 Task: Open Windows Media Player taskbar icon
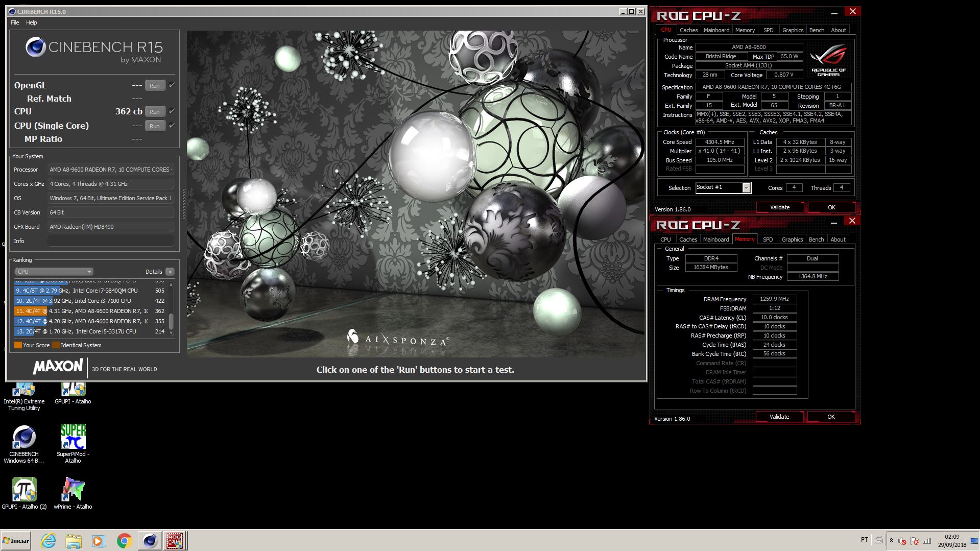pos(99,541)
